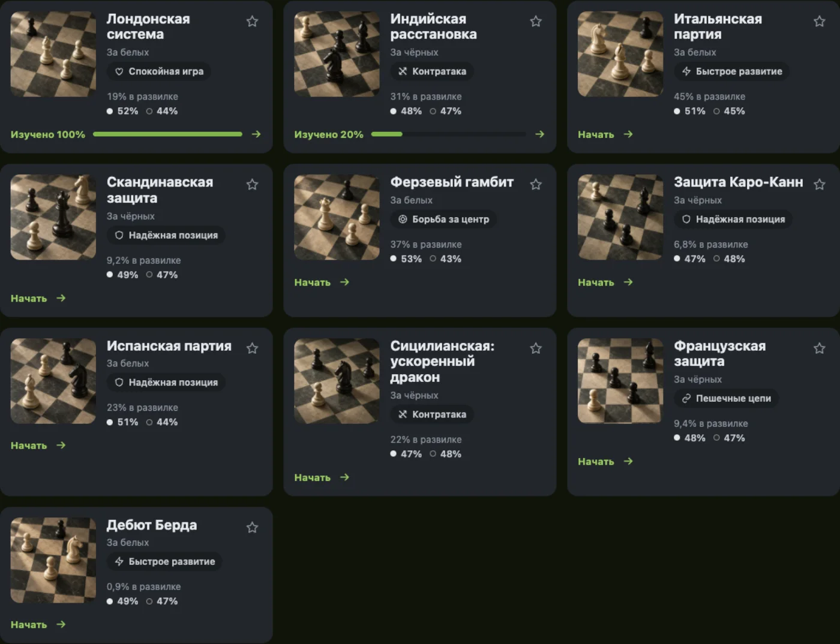Star the Индийская расстановка card

pos(536,22)
